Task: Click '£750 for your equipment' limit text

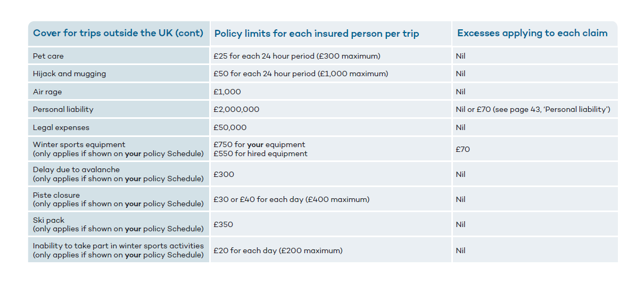Action: click(x=259, y=144)
